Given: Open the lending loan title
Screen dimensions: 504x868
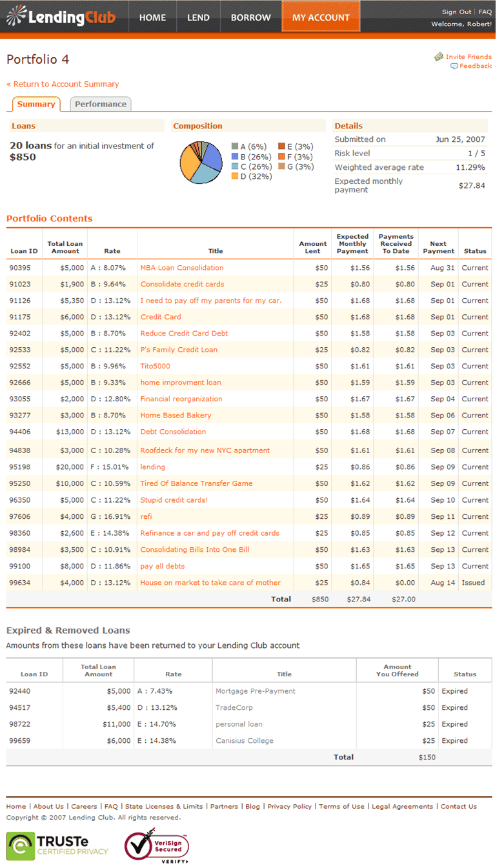Looking at the screenshot, I should pos(153,467).
